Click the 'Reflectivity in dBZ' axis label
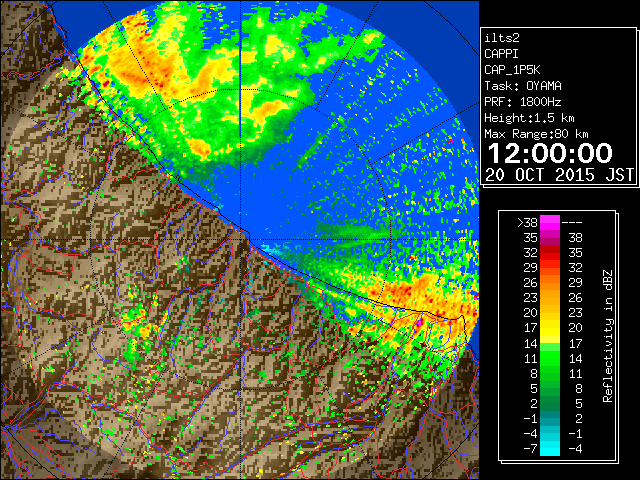Image resolution: width=640 pixels, height=480 pixels. click(x=608, y=336)
